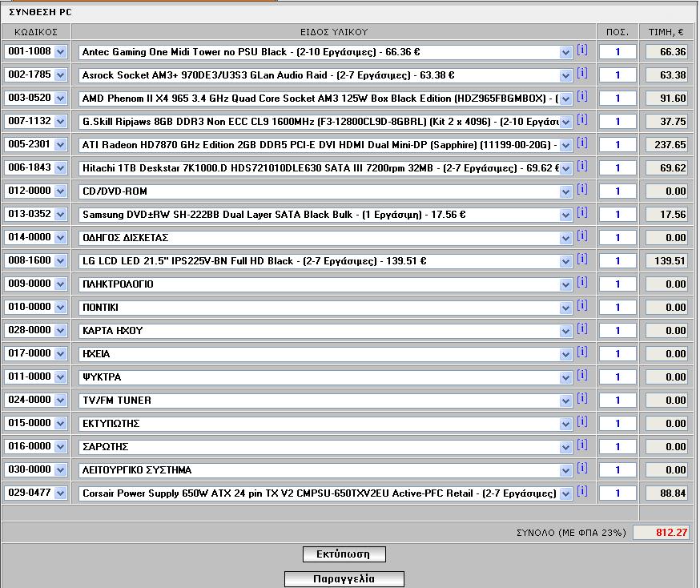Screen dimensions: 700x588
Task: Click quantity field of TV/FM TUNER row
Action: (x=618, y=400)
